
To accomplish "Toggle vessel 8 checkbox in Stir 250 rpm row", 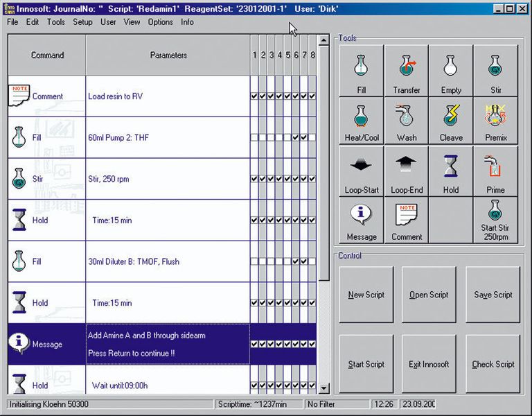I will [312, 179].
